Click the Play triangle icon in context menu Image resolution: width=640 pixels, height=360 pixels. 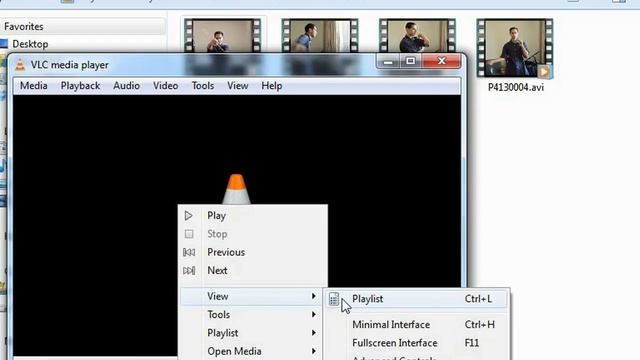pyautogui.click(x=189, y=216)
